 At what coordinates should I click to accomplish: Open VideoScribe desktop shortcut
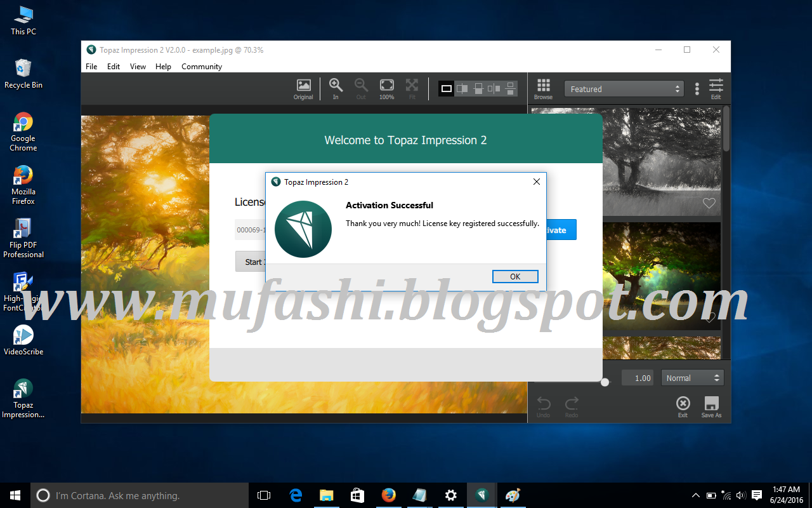(x=23, y=340)
